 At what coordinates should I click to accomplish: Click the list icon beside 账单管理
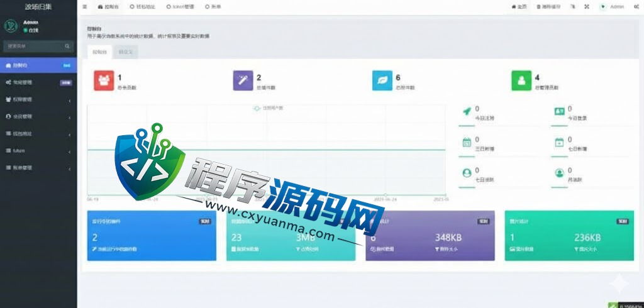tap(8, 168)
